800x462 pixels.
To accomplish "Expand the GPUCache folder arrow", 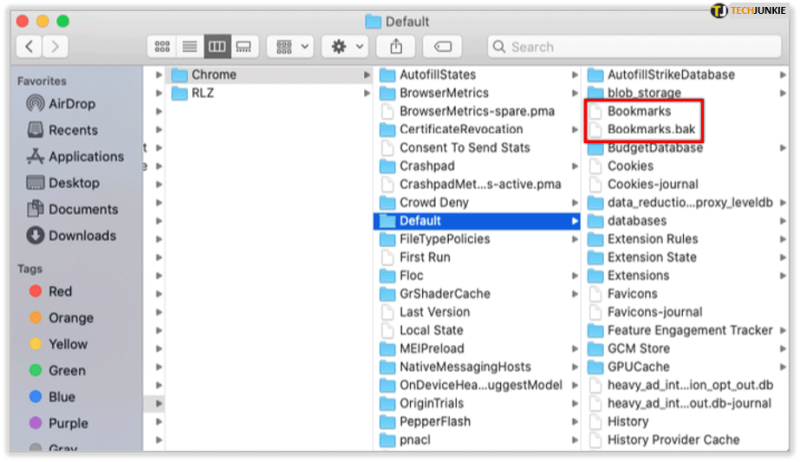I will click(x=783, y=367).
